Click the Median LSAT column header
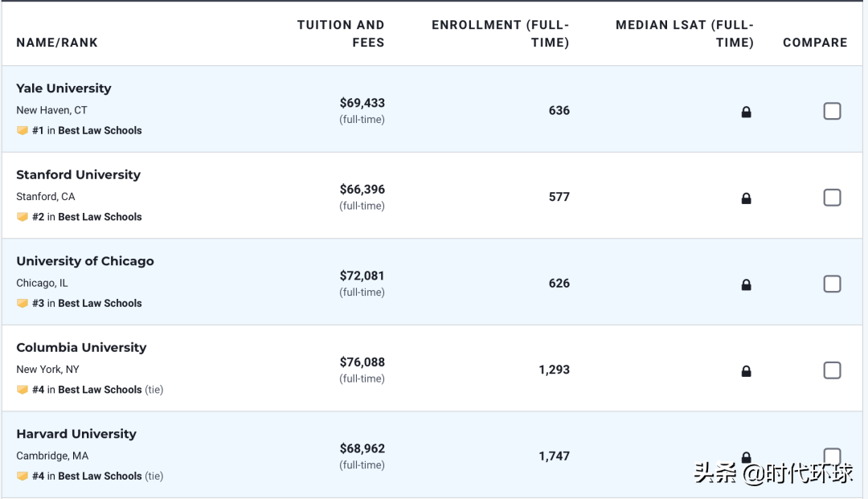Viewport: 868px width, 499px height. 685,34
